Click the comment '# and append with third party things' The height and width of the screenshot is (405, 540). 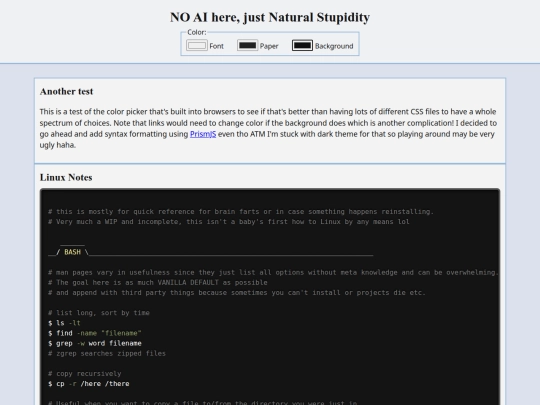pos(237,293)
